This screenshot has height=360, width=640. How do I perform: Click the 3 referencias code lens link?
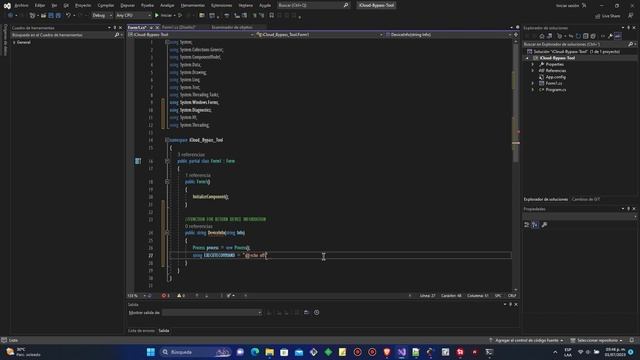(x=191, y=155)
